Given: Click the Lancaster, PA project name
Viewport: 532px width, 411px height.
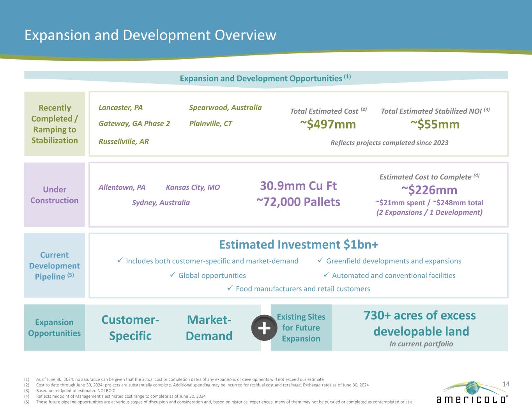Looking at the screenshot, I should click(x=121, y=108).
